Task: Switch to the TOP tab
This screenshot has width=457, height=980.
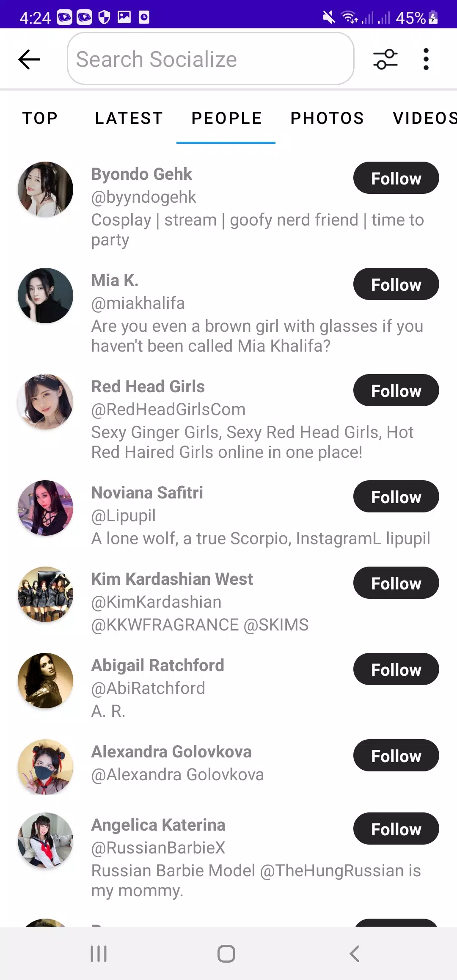Action: coord(40,118)
